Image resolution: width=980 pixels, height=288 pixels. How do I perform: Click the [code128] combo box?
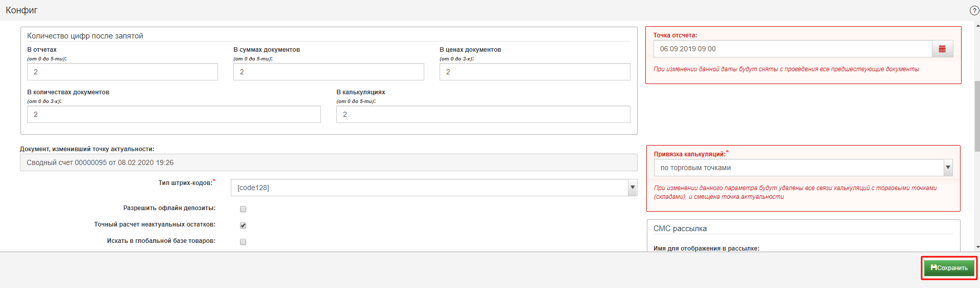[x=429, y=188]
